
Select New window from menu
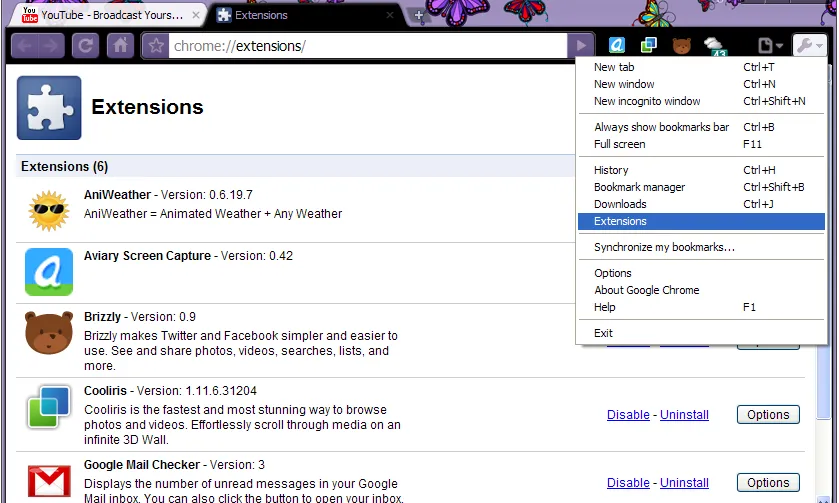click(701, 84)
